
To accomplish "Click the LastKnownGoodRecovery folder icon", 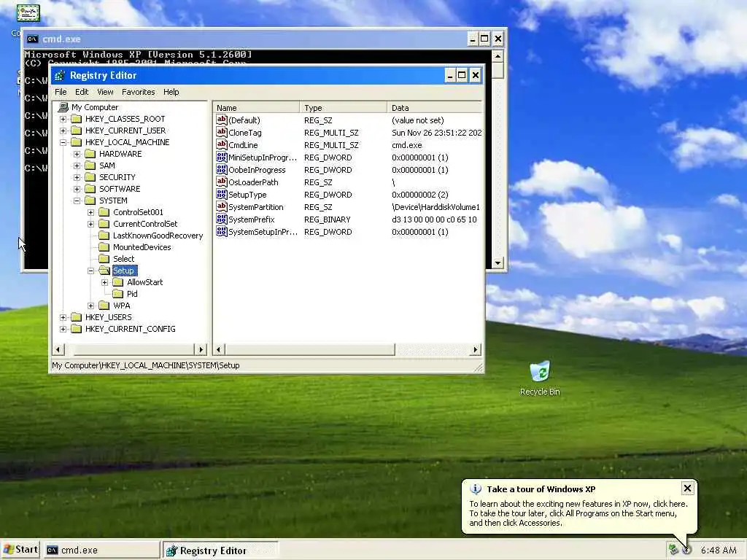I will click(104, 236).
